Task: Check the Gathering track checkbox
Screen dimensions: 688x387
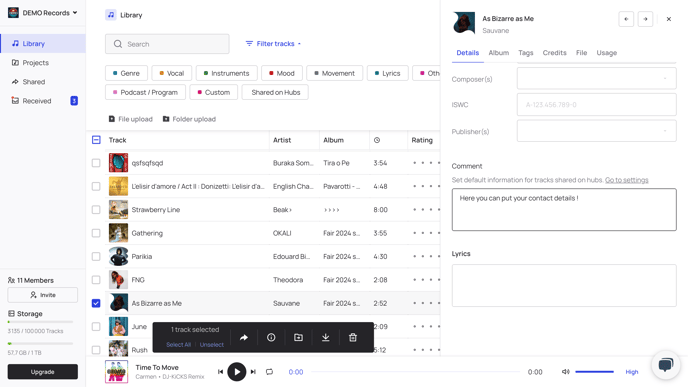Action: coord(96,233)
